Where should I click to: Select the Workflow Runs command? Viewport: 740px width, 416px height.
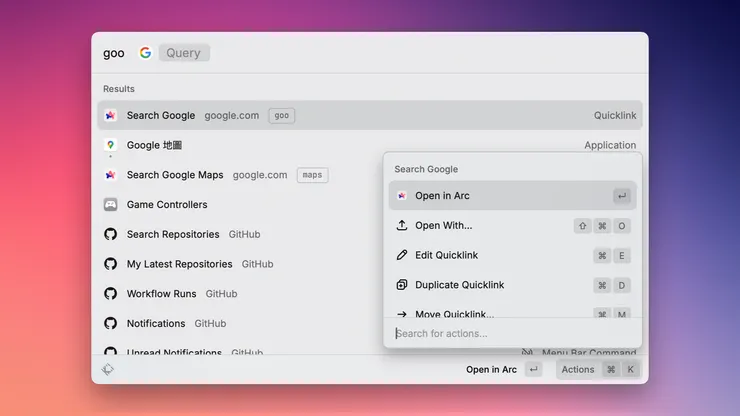pyautogui.click(x=241, y=294)
